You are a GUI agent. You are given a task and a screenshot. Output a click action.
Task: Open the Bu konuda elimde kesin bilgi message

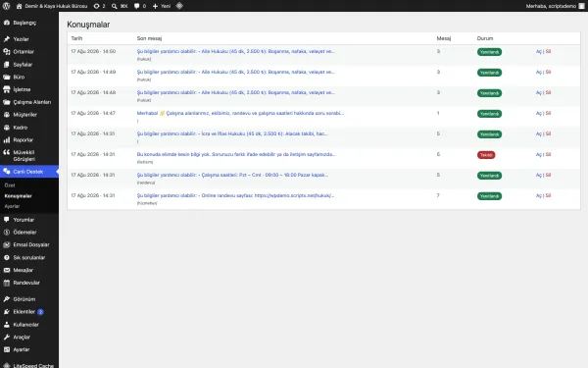point(236,154)
